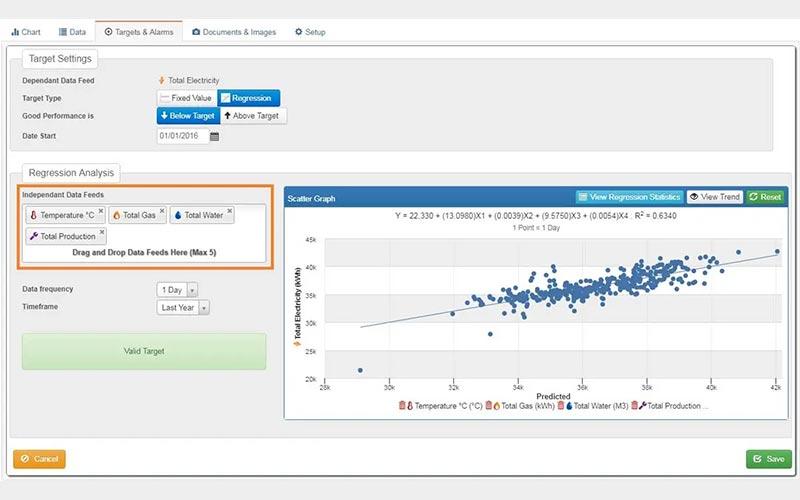
Task: Open the Chart tab
Action: [26, 32]
